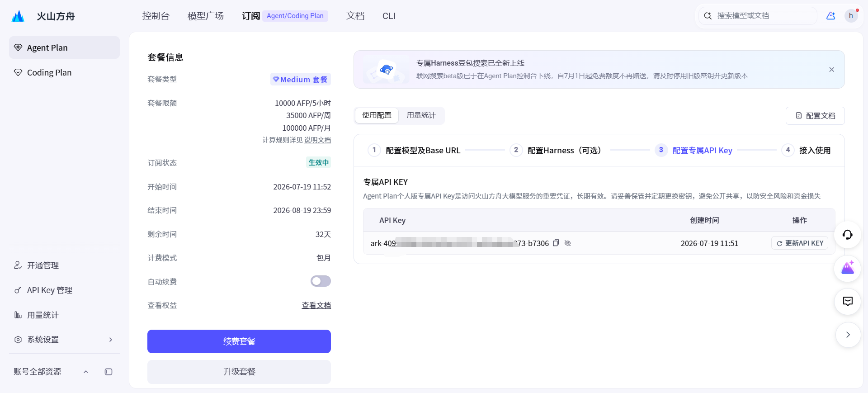
Task: Select the masked ark- API key text
Action: point(459,243)
